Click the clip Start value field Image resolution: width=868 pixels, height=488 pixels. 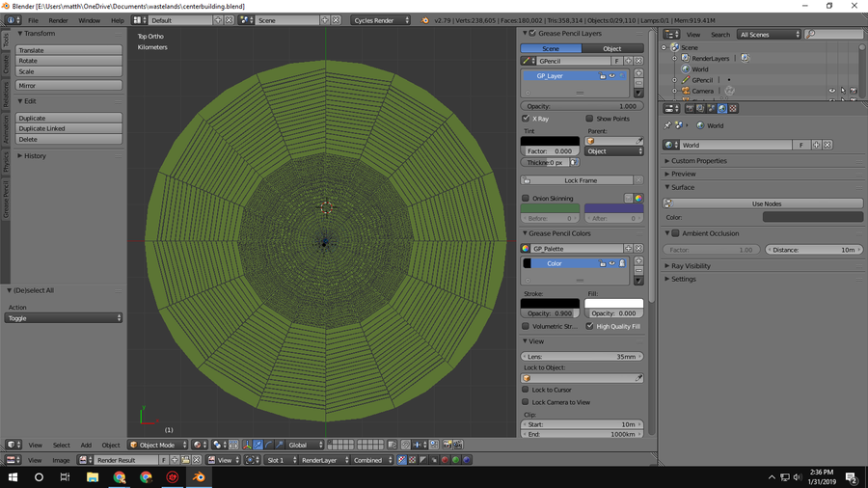click(583, 424)
